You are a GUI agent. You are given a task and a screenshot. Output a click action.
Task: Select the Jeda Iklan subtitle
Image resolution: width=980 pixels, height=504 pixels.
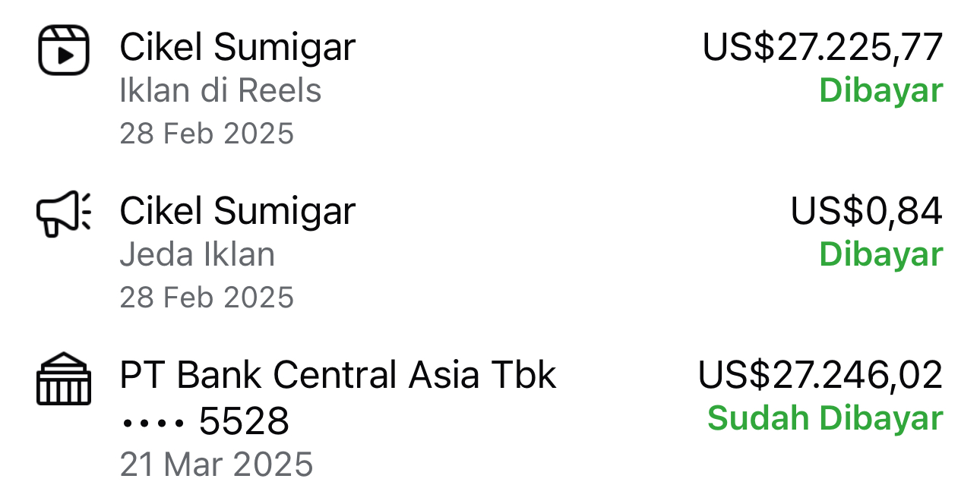click(x=198, y=254)
